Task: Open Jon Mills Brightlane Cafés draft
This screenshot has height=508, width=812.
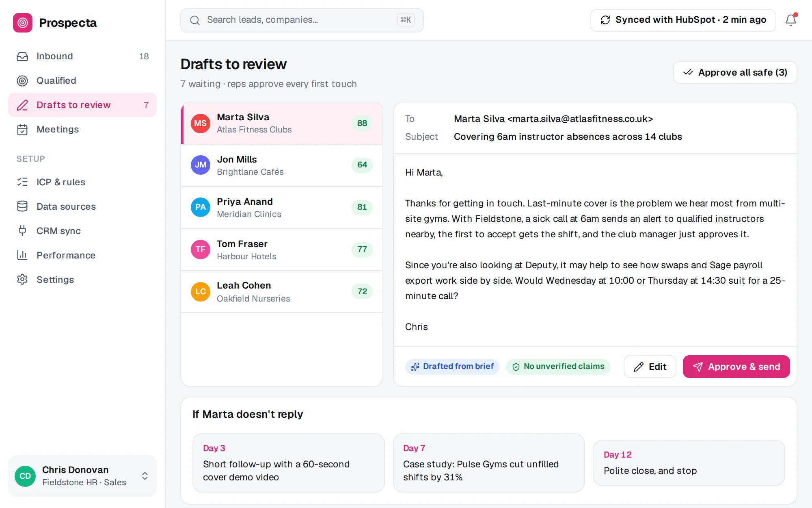Action: click(282, 165)
